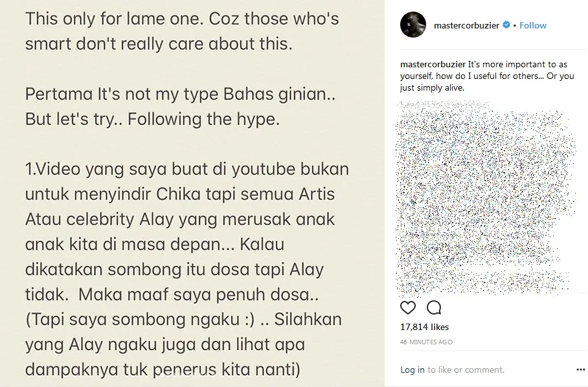
Task: Click mastercorbuzier's circular profile picture
Action: point(413,26)
